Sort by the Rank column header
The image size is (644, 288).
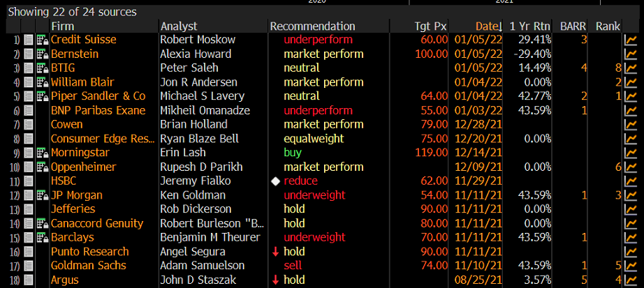[608, 26]
